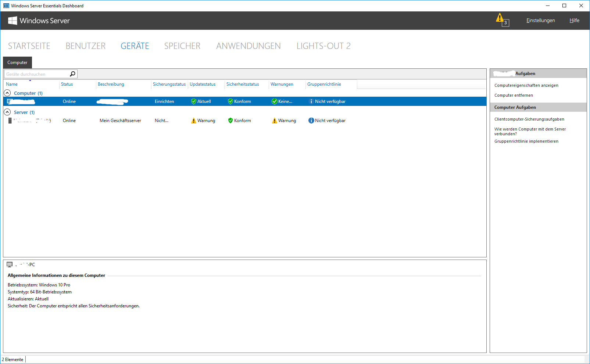Image resolution: width=590 pixels, height=364 pixels.
Task: Click Computereigenschaften anzeigen task
Action: click(x=526, y=85)
